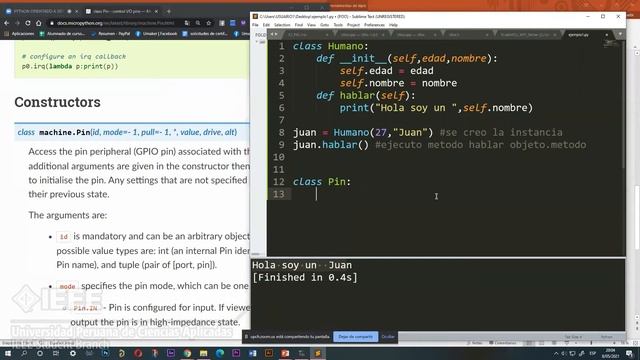
Task: Click the browser zoom magnifier icon
Action: pos(198,23)
